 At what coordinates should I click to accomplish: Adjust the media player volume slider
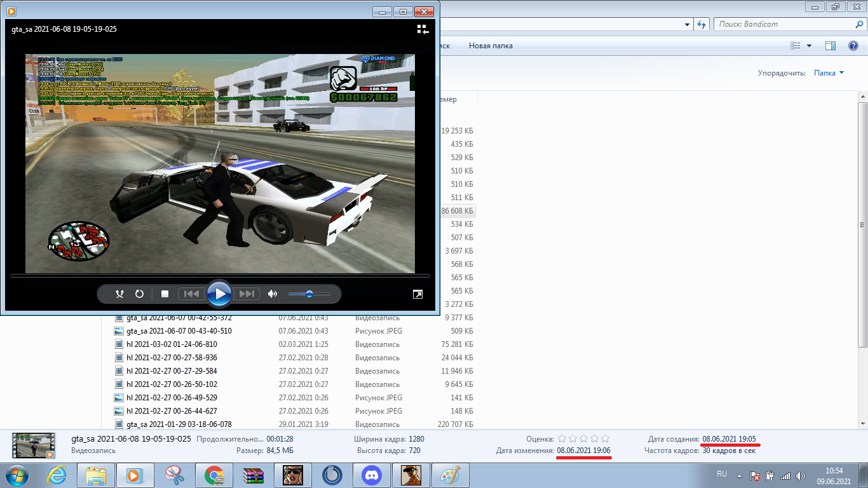coord(309,294)
